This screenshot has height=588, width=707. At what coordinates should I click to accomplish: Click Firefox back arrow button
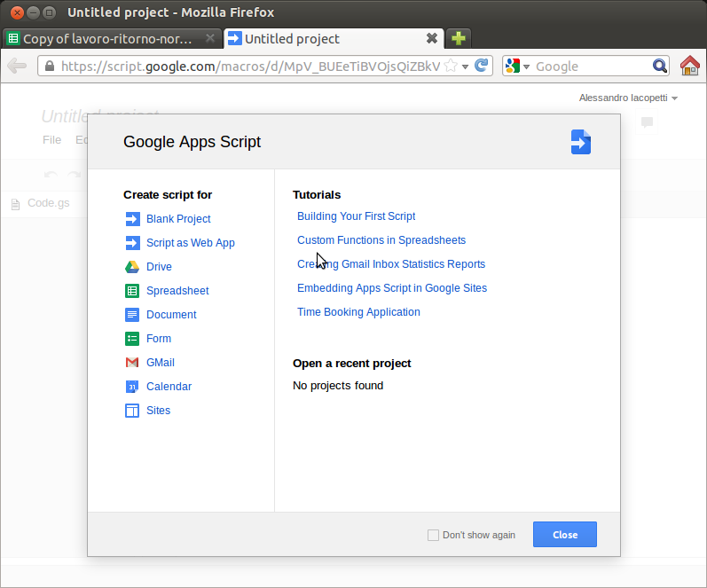17,66
